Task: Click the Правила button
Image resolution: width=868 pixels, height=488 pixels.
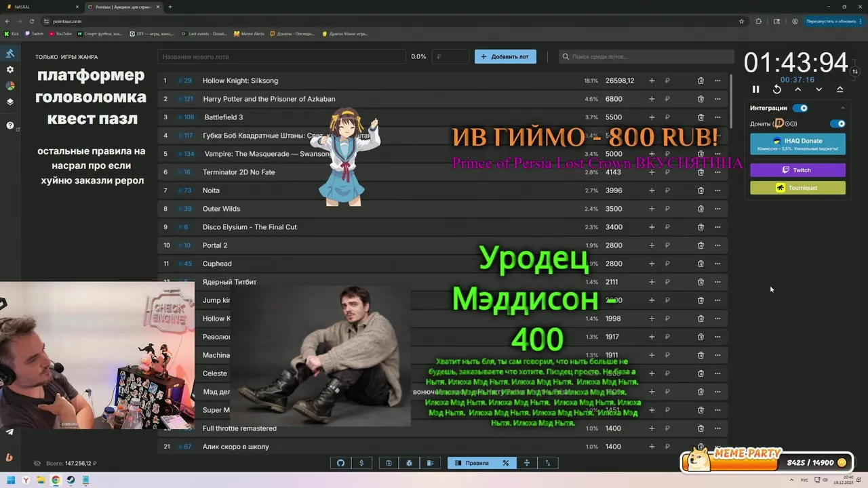Action: pyautogui.click(x=471, y=463)
